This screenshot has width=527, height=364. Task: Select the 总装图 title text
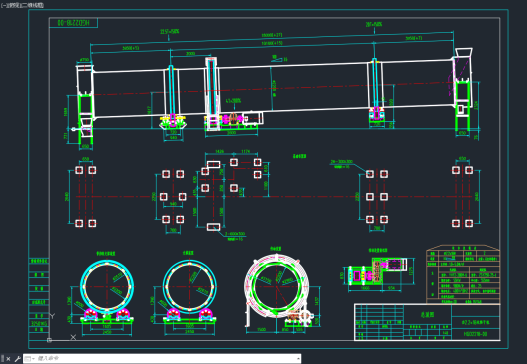tap(427, 315)
